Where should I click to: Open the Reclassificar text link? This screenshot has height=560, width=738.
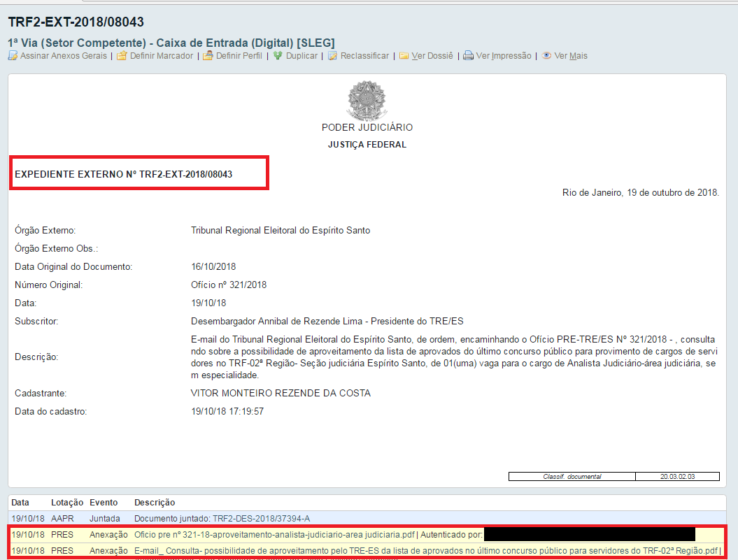point(364,56)
